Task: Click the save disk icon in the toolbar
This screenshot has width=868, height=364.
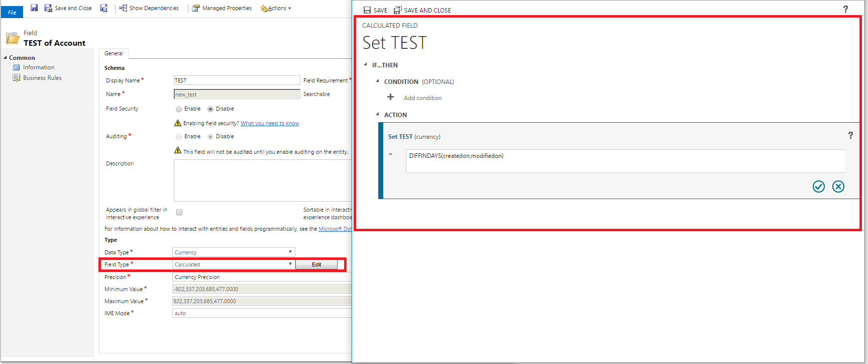Action: [x=34, y=8]
